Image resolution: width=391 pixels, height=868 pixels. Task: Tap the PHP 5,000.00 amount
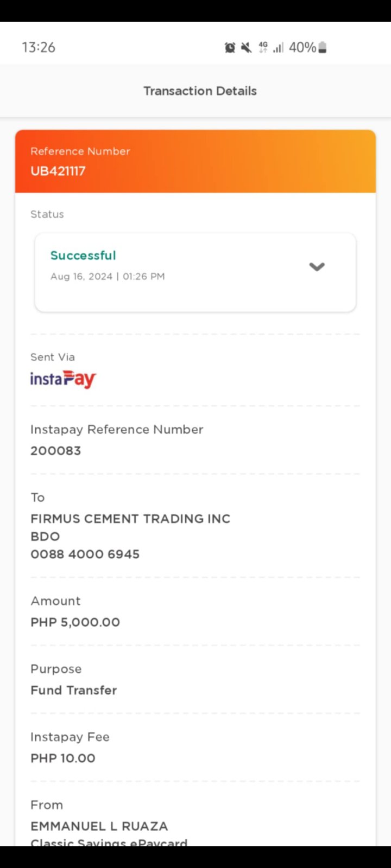coord(75,622)
